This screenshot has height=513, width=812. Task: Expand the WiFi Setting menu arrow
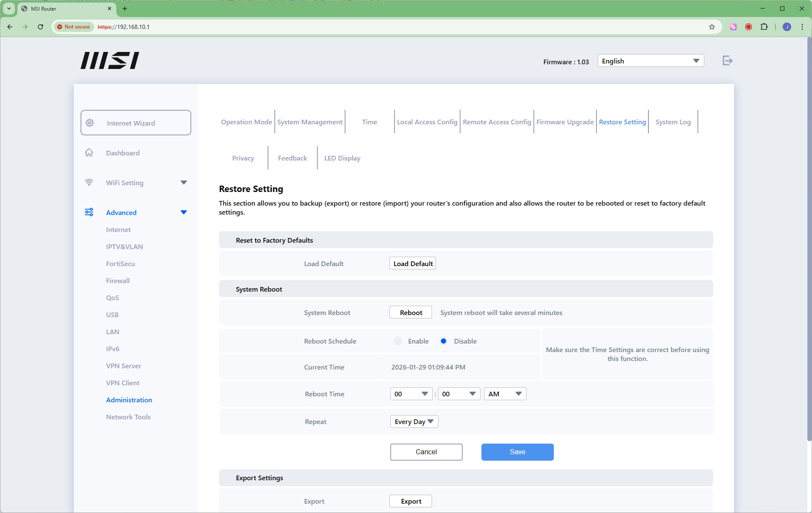point(184,183)
